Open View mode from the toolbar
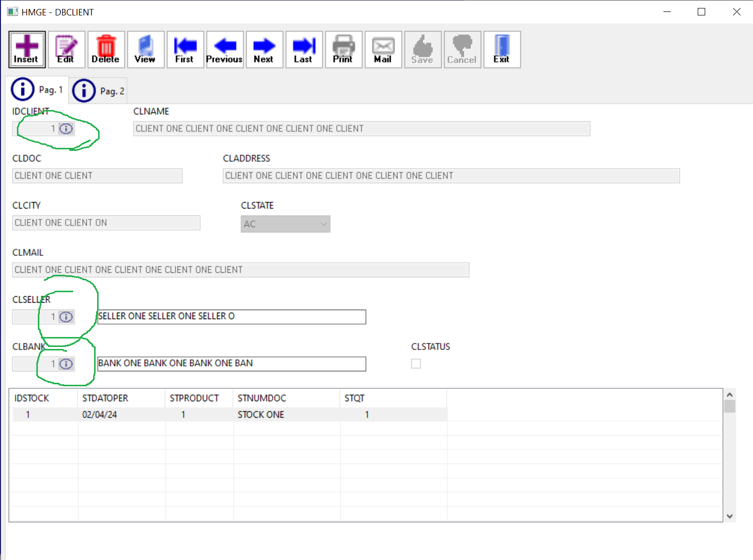The image size is (753, 560). tap(145, 49)
